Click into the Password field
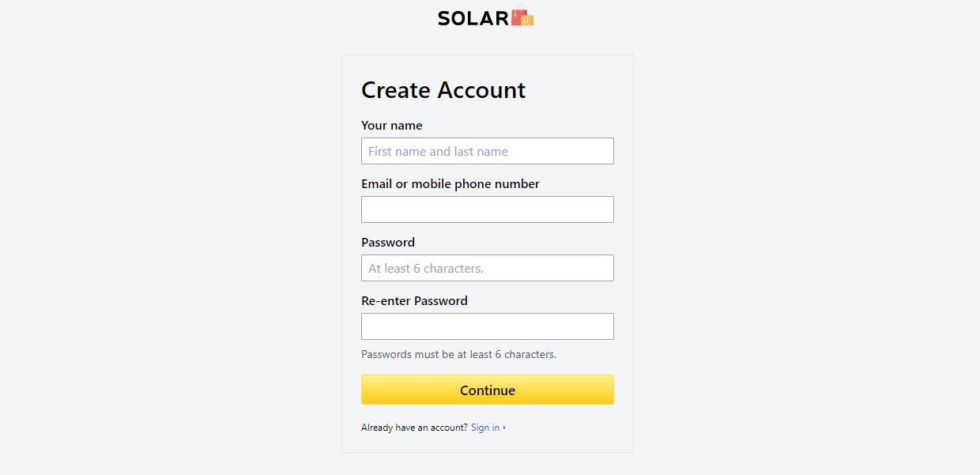980x475 pixels. coord(488,268)
